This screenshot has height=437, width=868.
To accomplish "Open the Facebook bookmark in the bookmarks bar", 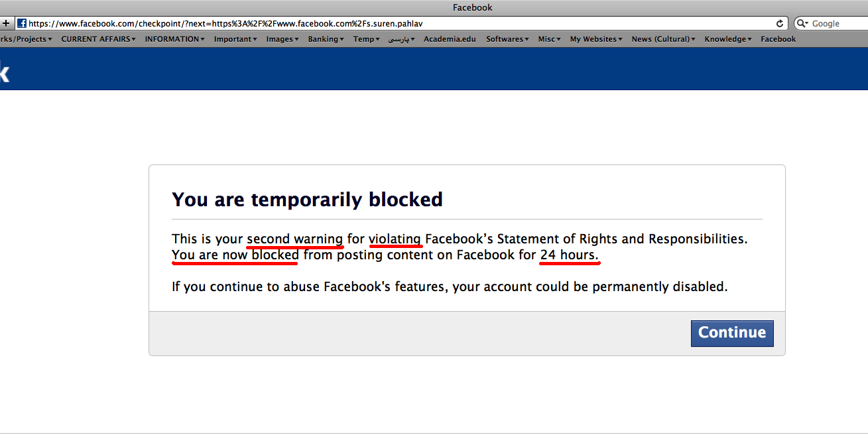I will 778,39.
